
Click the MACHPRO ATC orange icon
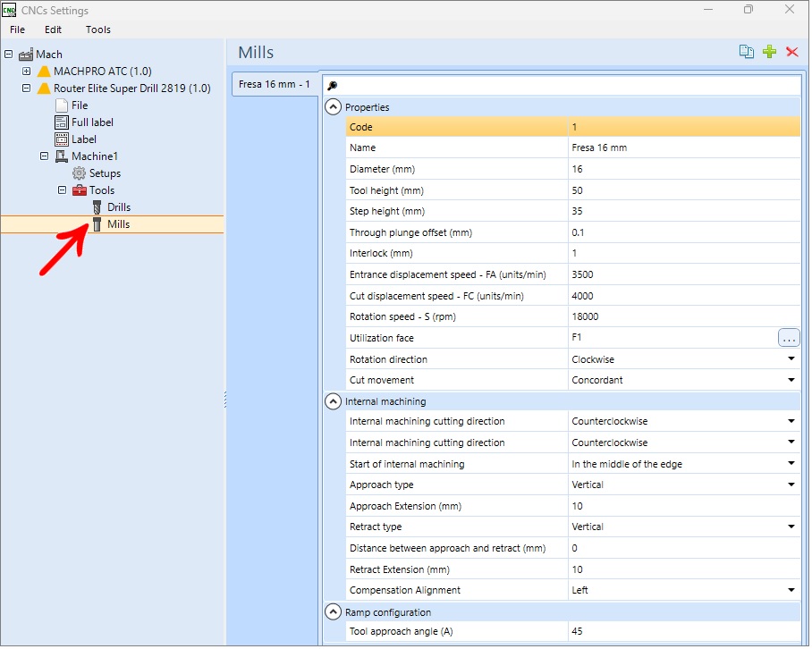[44, 72]
